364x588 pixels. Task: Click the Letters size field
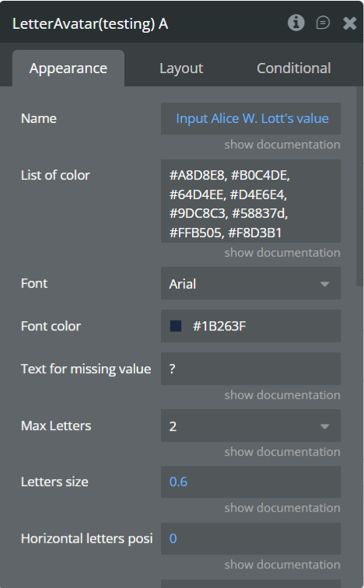pyautogui.click(x=250, y=482)
